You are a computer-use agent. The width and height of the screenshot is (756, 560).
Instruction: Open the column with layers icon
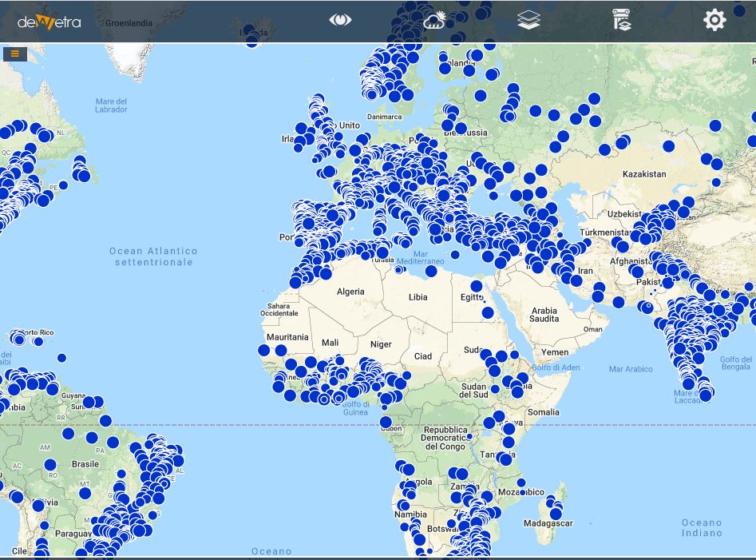coord(621,20)
